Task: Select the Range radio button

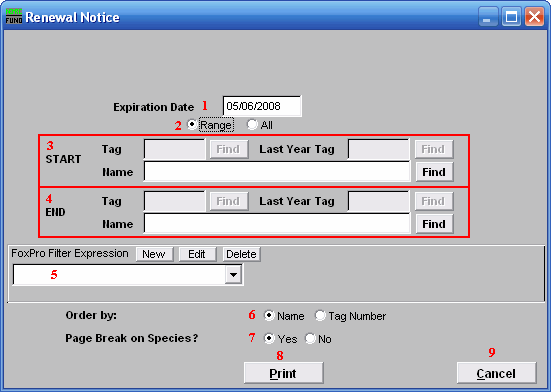Action: click(192, 125)
